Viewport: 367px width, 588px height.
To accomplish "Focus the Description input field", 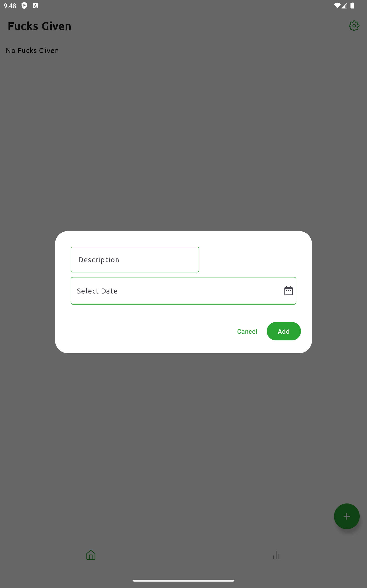I will click(135, 260).
